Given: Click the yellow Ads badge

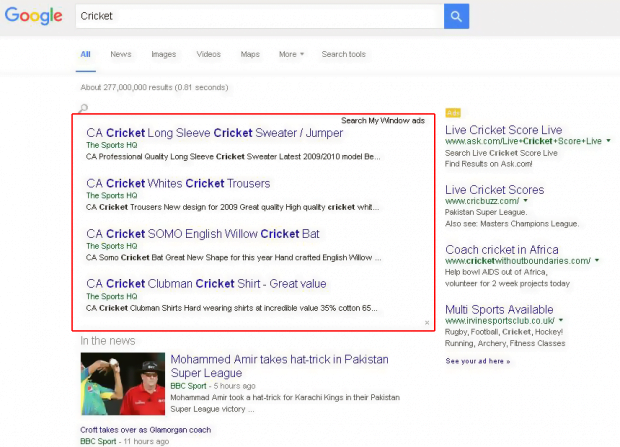Looking at the screenshot, I should point(453,113).
